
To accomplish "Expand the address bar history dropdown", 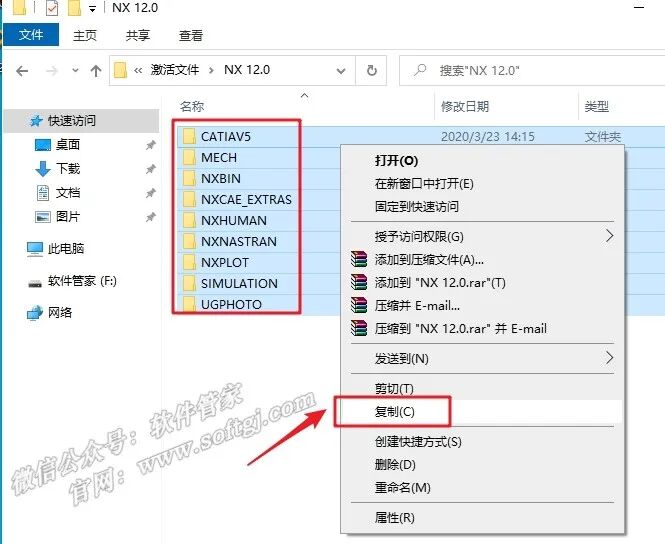I will point(341,71).
